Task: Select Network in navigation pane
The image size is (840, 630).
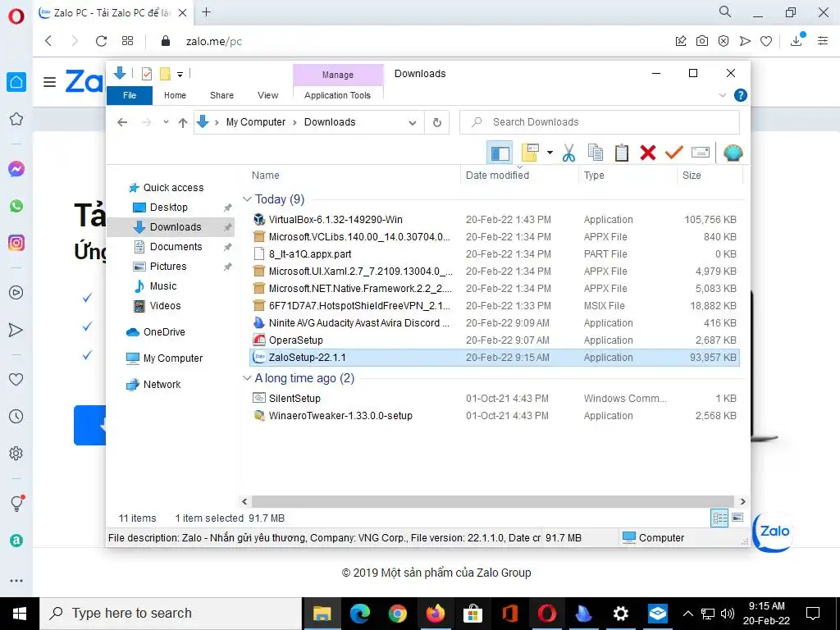Action: (x=162, y=385)
